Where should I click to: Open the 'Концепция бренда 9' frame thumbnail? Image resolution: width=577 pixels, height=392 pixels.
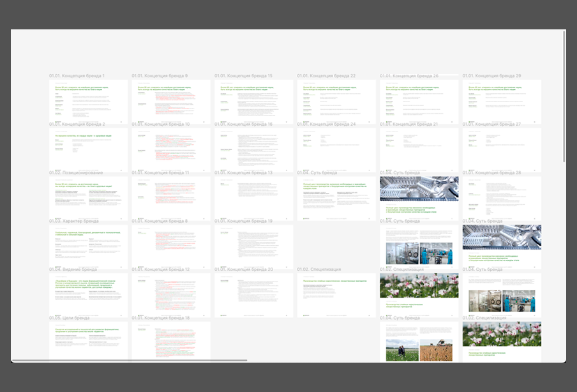tap(170, 101)
